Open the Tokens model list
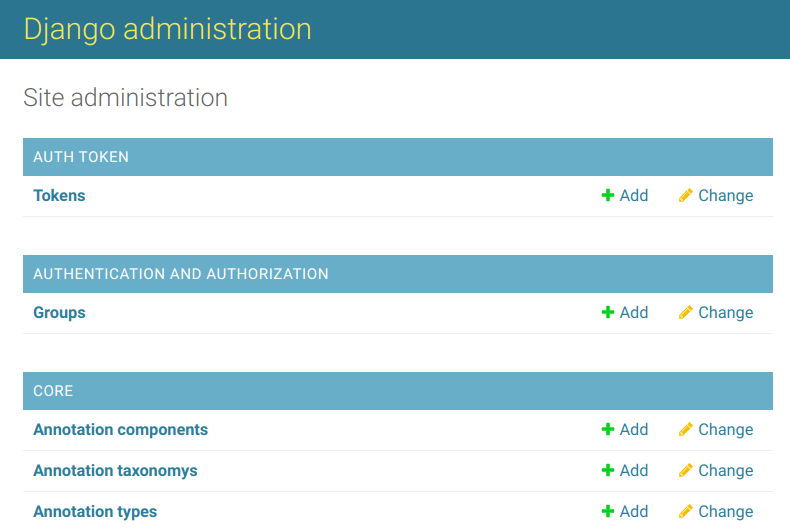This screenshot has height=529, width=790. pyautogui.click(x=59, y=196)
